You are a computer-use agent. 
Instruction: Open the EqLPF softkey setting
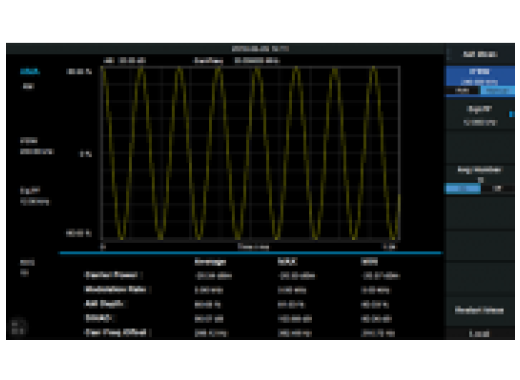pos(480,115)
